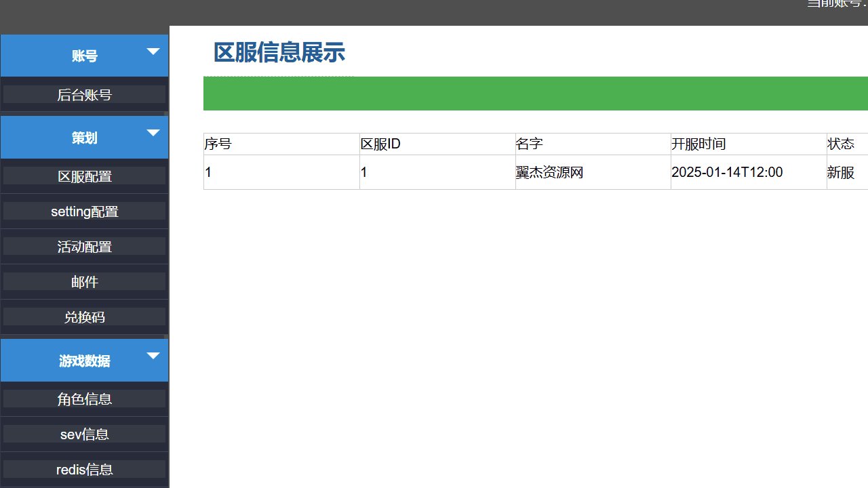Image resolution: width=868 pixels, height=488 pixels.
Task: Click the 翼杰资源网 name cell
Action: 549,172
